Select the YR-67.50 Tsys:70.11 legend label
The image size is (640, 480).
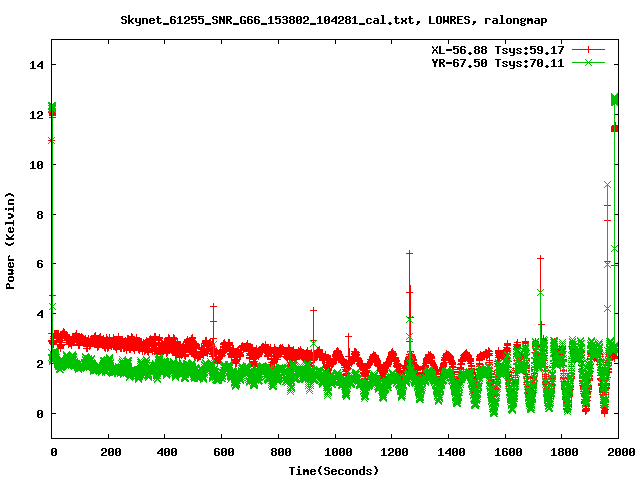[498, 63]
